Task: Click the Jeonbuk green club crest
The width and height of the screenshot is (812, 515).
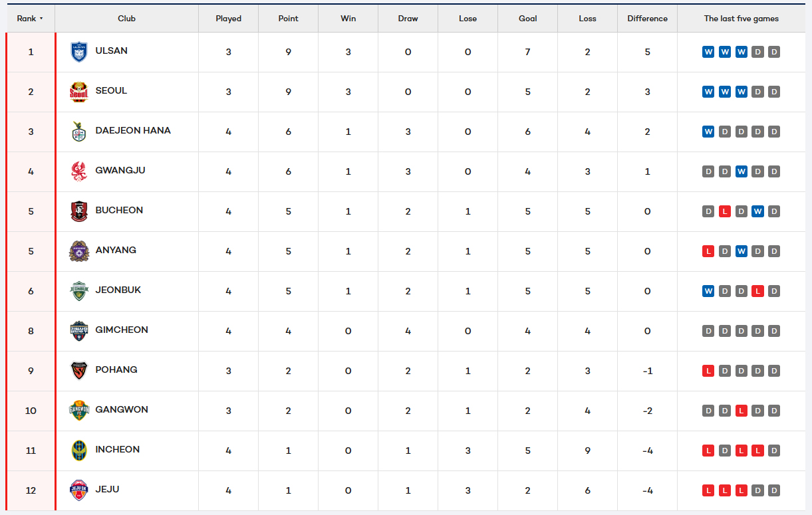Action: [x=79, y=291]
